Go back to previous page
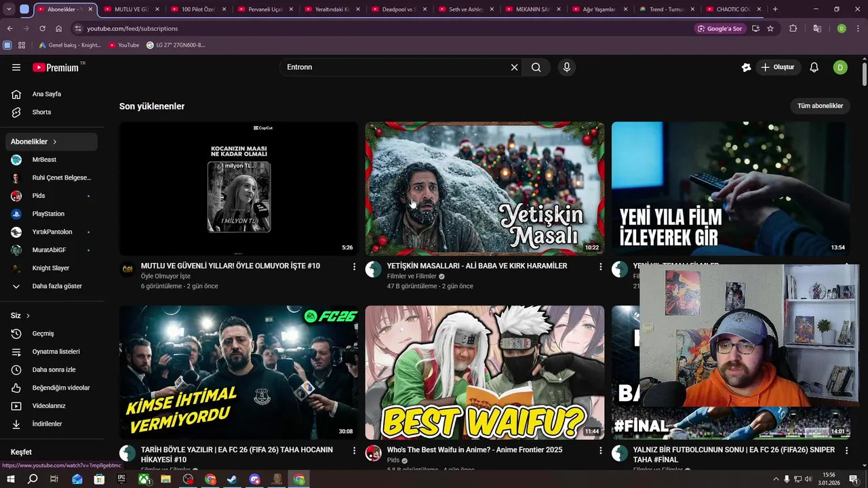Screen dimensions: 868x488 coord(9,28)
